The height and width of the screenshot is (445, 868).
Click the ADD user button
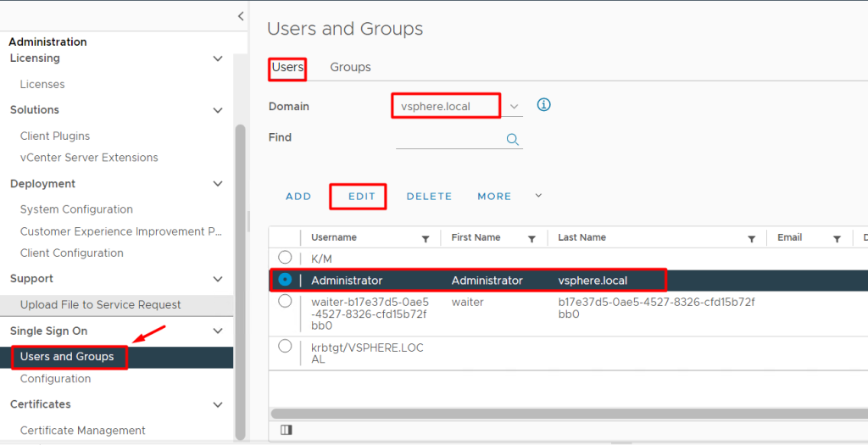point(298,196)
